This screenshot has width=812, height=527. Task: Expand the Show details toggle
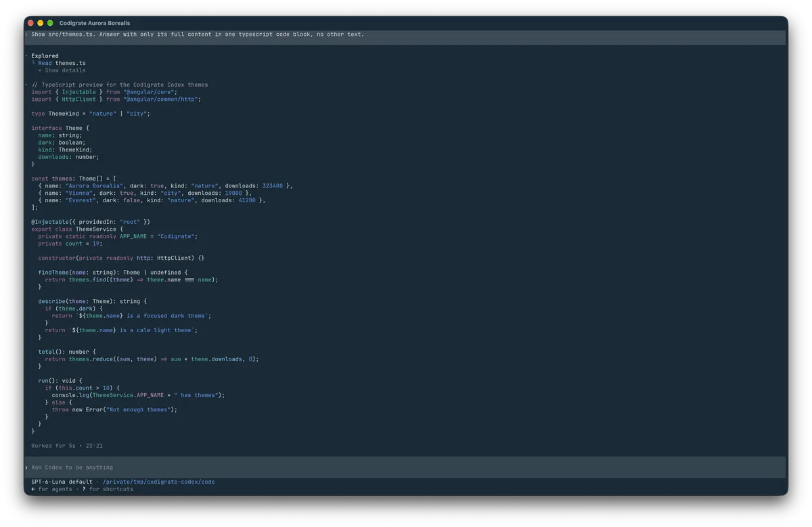click(62, 70)
